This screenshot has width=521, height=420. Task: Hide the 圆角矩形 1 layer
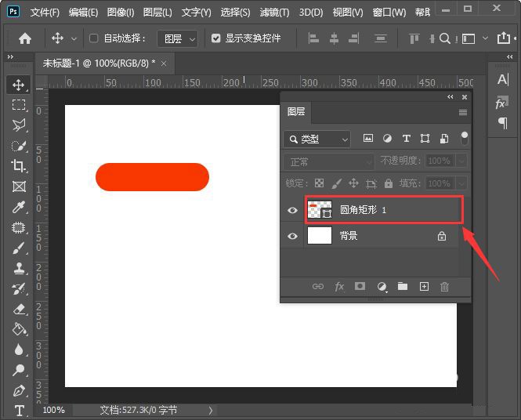coord(292,210)
